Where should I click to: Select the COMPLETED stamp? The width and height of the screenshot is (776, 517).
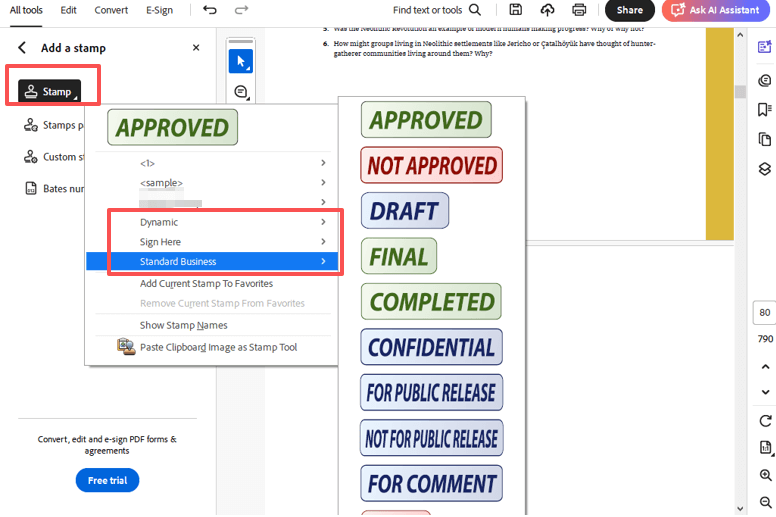point(431,302)
